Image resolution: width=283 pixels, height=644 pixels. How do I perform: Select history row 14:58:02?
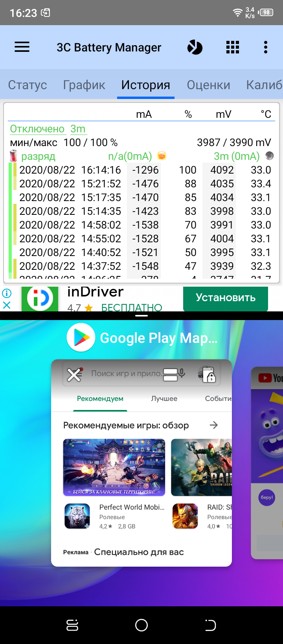coord(141,225)
